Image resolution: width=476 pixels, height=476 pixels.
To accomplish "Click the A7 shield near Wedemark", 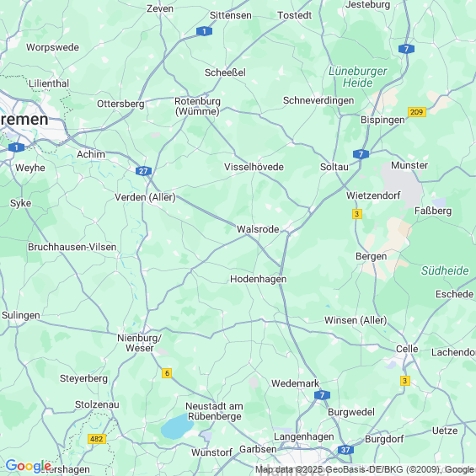I will (322, 395).
